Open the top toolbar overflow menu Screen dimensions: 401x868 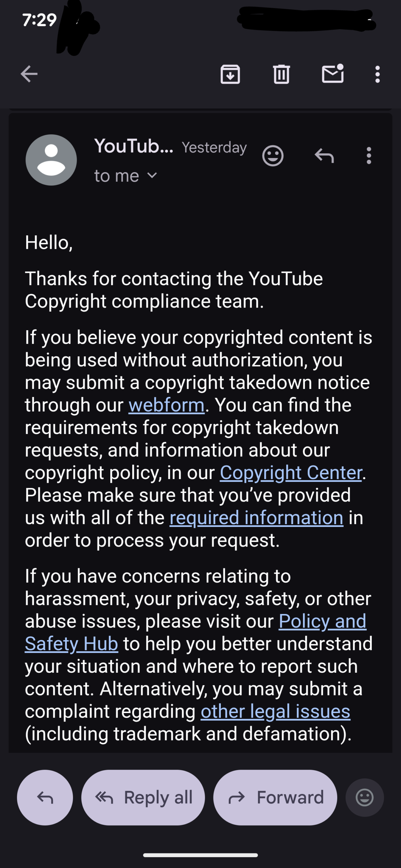(x=377, y=74)
